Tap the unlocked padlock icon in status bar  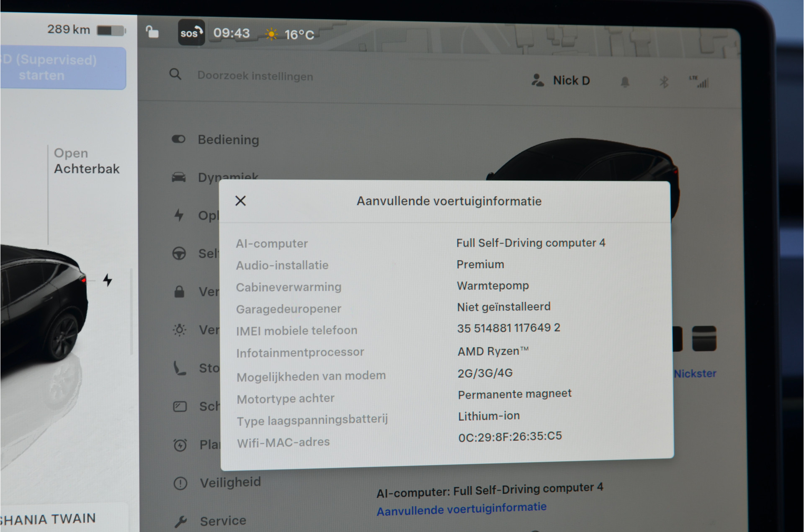point(152,32)
